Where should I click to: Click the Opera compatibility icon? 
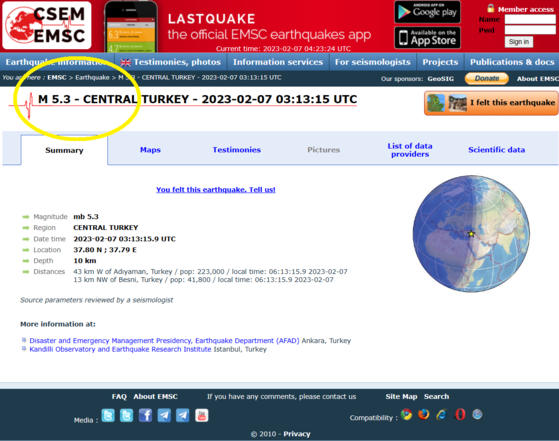tap(460, 414)
